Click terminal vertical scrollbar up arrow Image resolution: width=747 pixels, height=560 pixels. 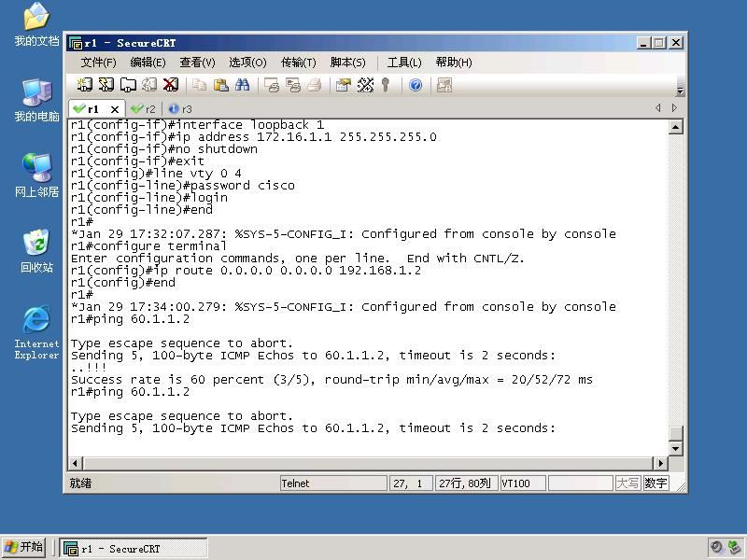[x=675, y=127]
